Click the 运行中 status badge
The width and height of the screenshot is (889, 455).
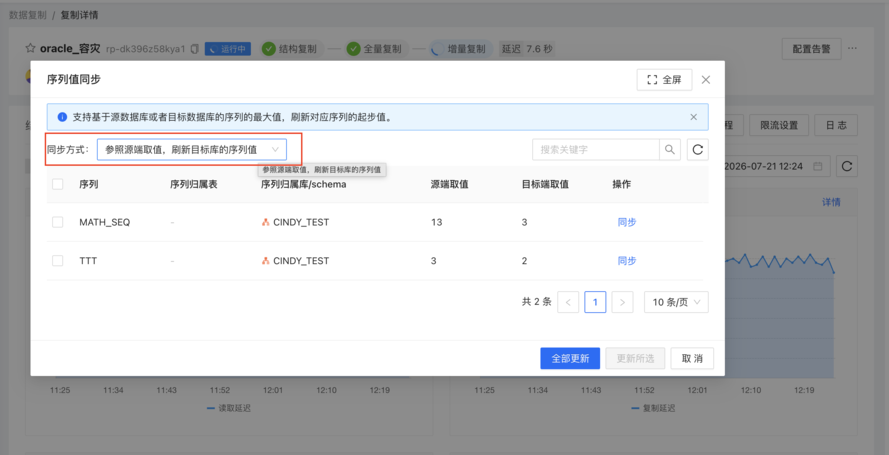click(228, 49)
